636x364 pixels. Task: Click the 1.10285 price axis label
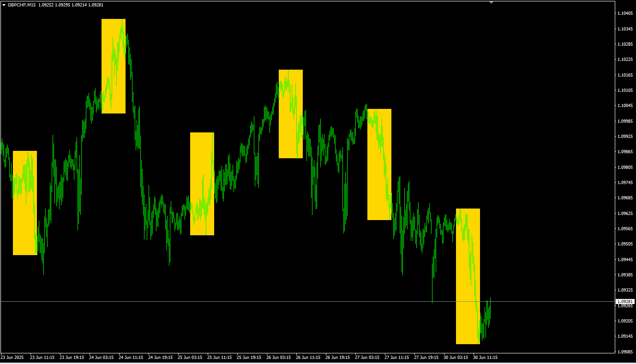(x=625, y=44)
